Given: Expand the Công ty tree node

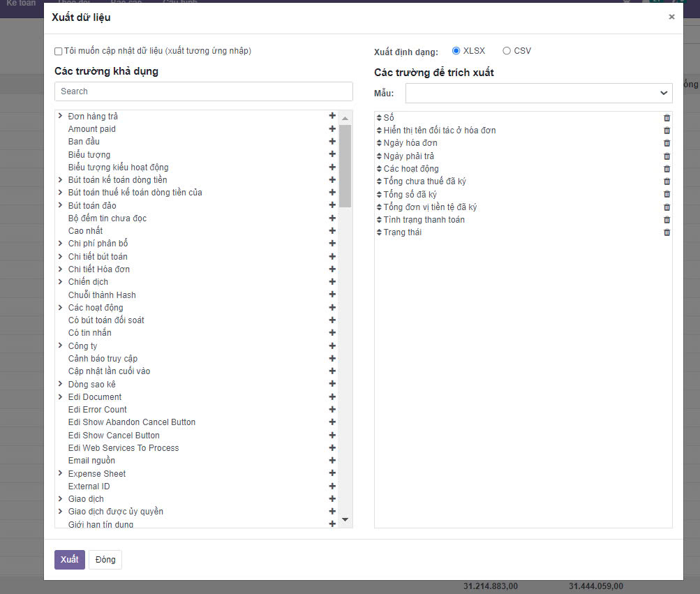Looking at the screenshot, I should pos(61,346).
